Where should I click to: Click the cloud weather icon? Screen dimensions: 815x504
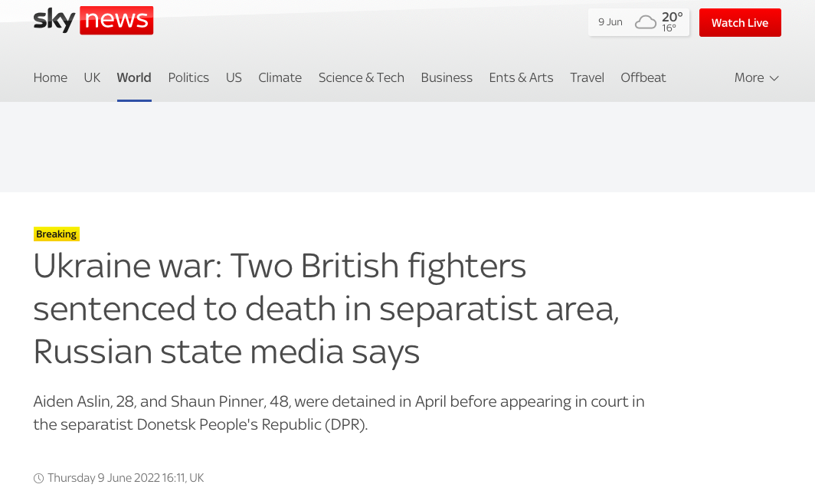(x=646, y=22)
